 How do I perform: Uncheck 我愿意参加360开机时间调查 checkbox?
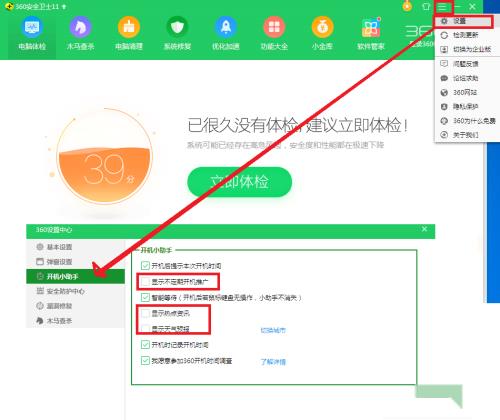tap(145, 360)
